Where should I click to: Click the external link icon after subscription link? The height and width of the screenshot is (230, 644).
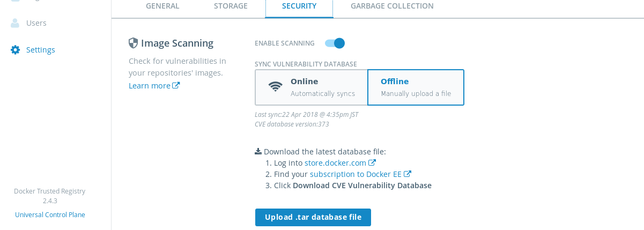click(x=408, y=174)
